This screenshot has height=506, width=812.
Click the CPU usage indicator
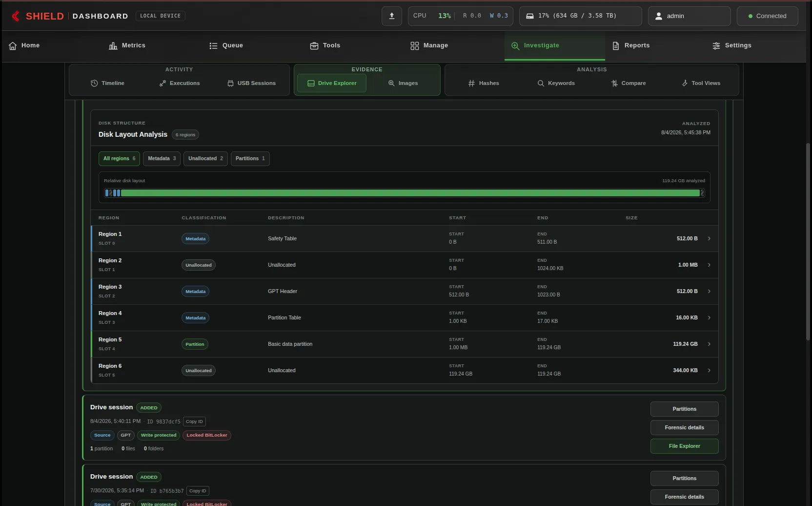tap(460, 16)
